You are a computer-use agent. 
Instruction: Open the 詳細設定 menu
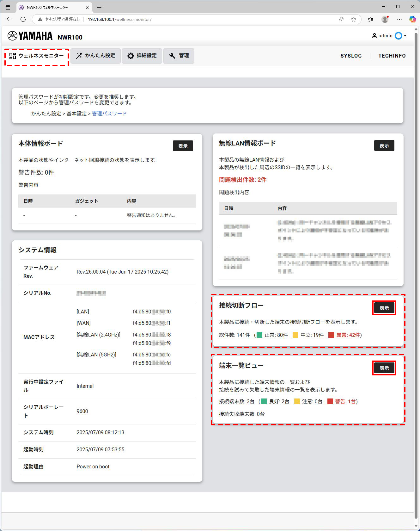point(142,56)
